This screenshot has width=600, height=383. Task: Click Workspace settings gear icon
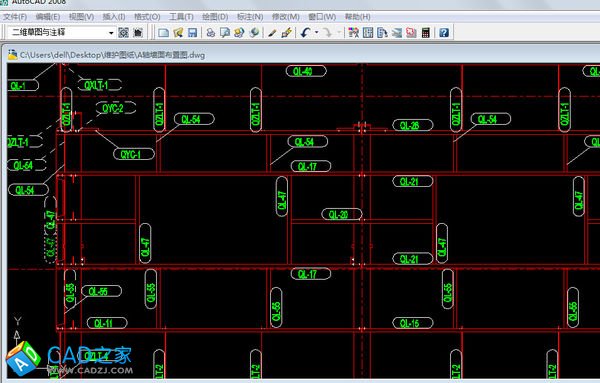[x=123, y=33]
